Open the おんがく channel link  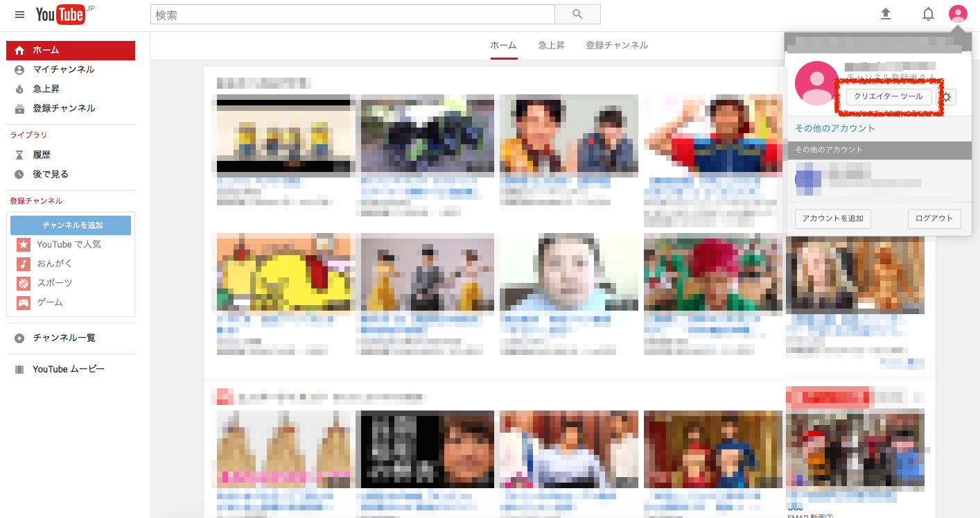[x=55, y=264]
